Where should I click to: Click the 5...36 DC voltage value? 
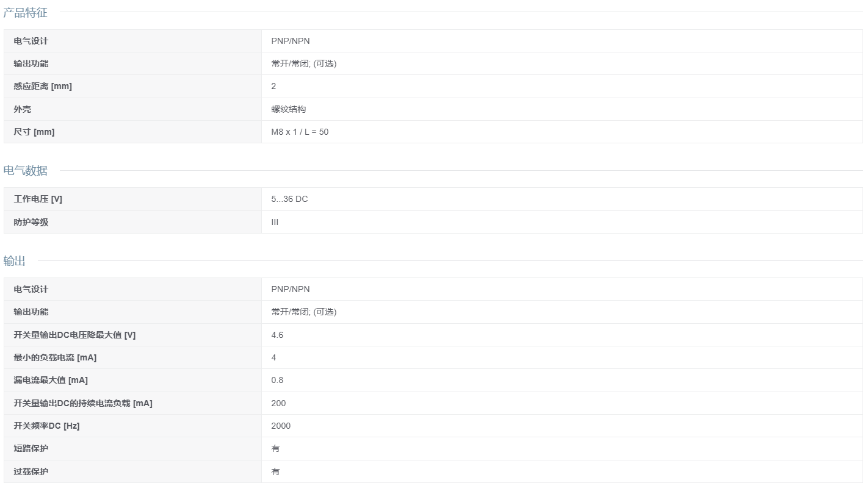289,199
